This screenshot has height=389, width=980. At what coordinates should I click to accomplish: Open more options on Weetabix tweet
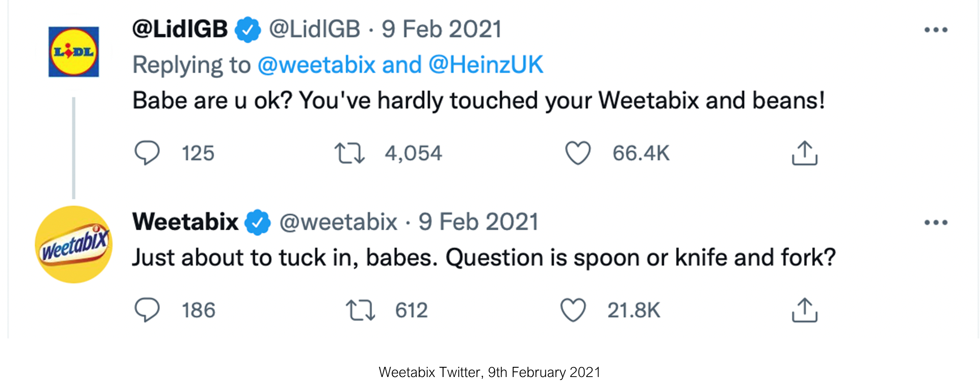point(936,222)
